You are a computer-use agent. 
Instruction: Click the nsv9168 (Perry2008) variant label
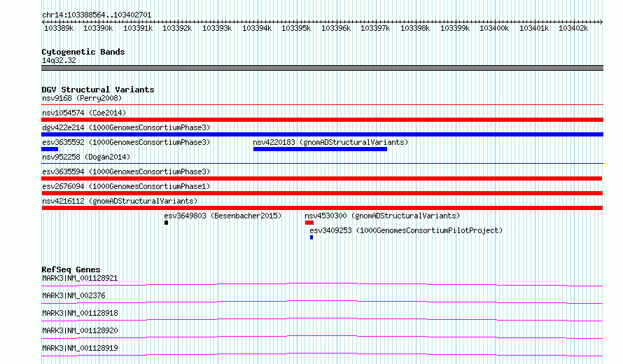point(82,98)
